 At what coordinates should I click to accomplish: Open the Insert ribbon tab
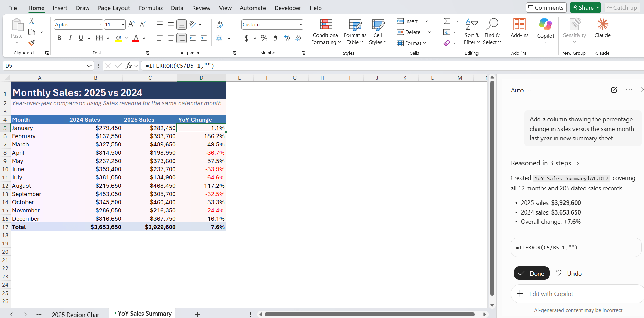[x=60, y=8]
